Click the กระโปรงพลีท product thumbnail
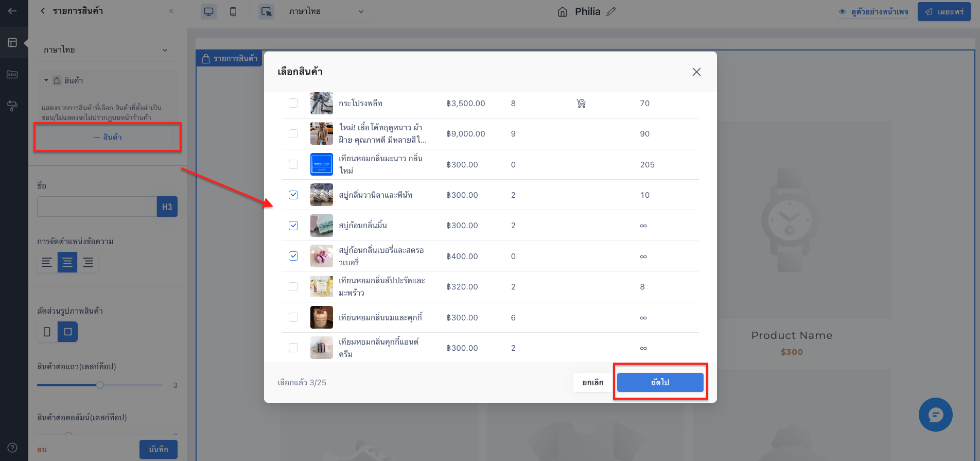980x461 pixels. coord(322,103)
